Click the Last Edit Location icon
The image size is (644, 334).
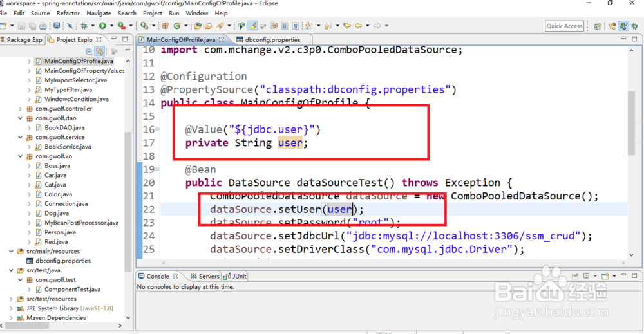[347, 26]
